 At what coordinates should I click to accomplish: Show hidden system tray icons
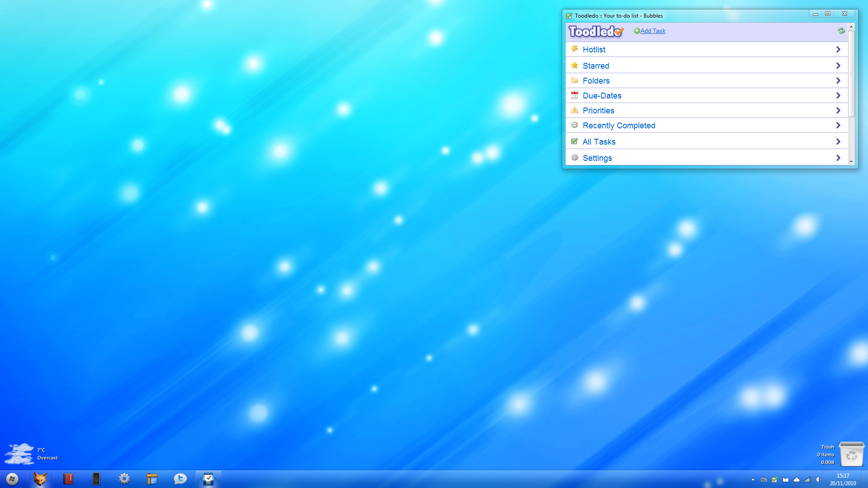[753, 479]
